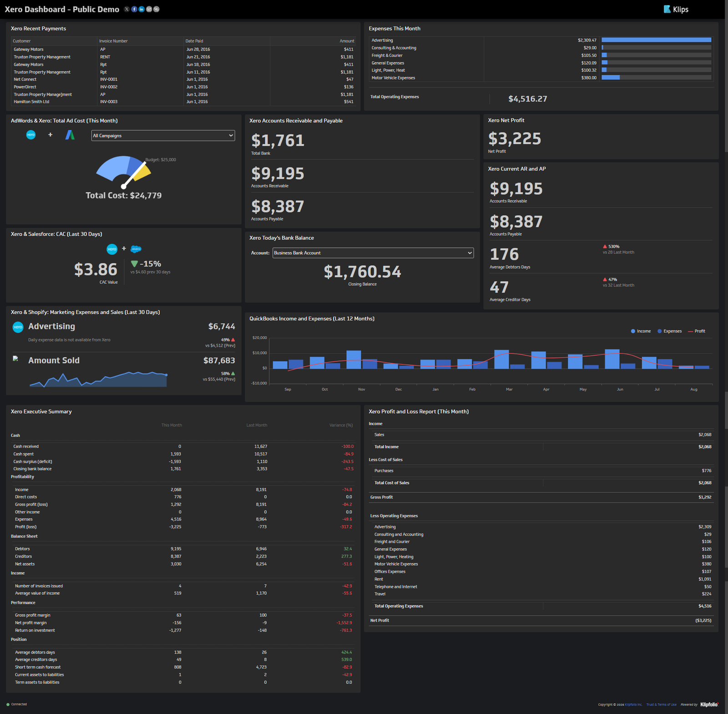728x714 pixels.
Task: Toggle Income series in chart legend
Action: [x=641, y=331]
